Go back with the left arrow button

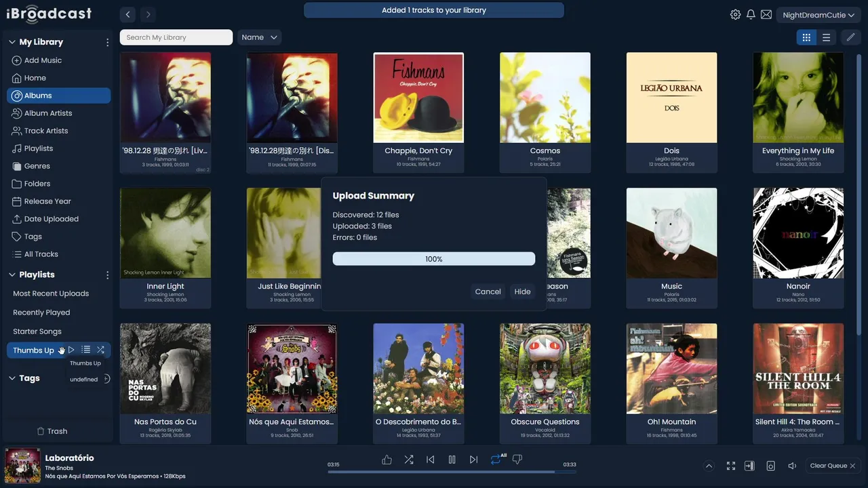pos(128,14)
